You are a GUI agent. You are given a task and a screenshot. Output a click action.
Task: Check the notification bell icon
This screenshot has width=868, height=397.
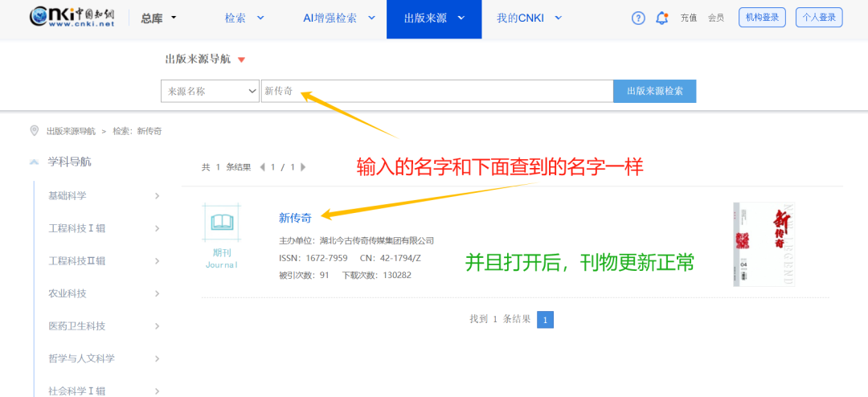[661, 18]
